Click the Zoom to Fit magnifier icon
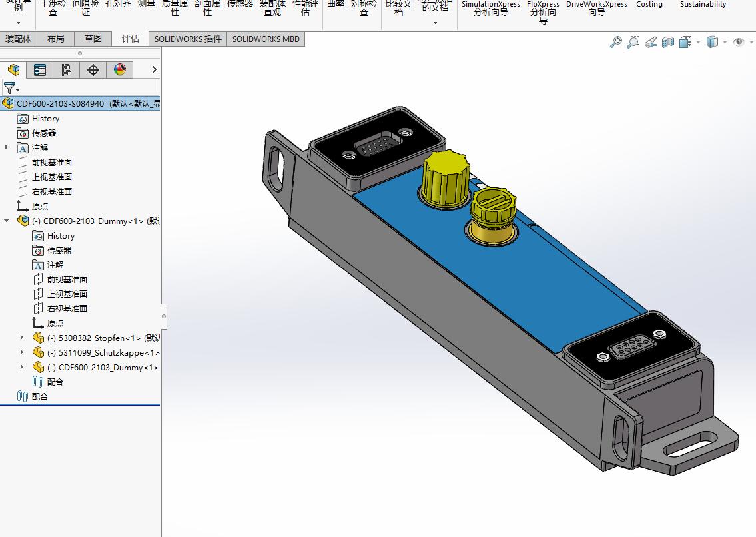The width and height of the screenshot is (756, 537). (x=615, y=43)
